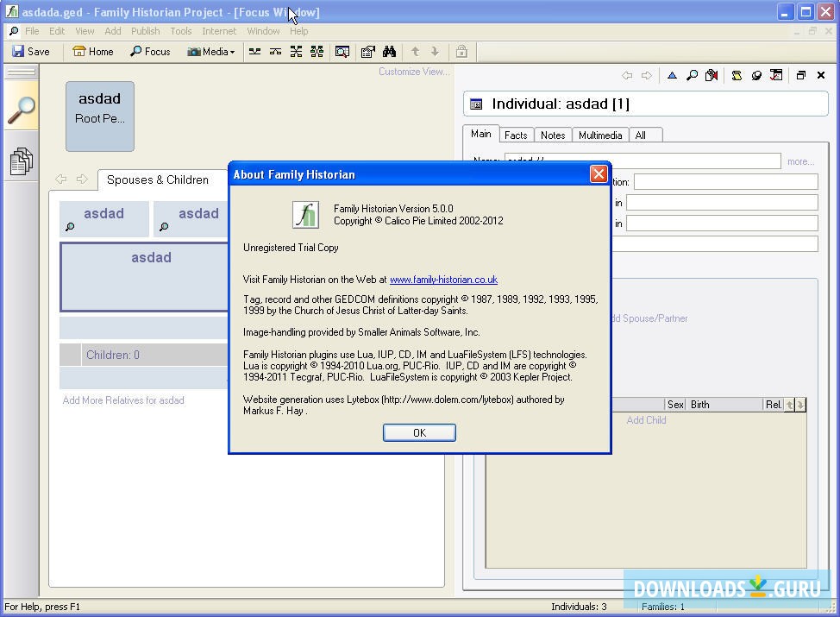
Task: Click the Save toolbar button
Action: click(x=31, y=52)
